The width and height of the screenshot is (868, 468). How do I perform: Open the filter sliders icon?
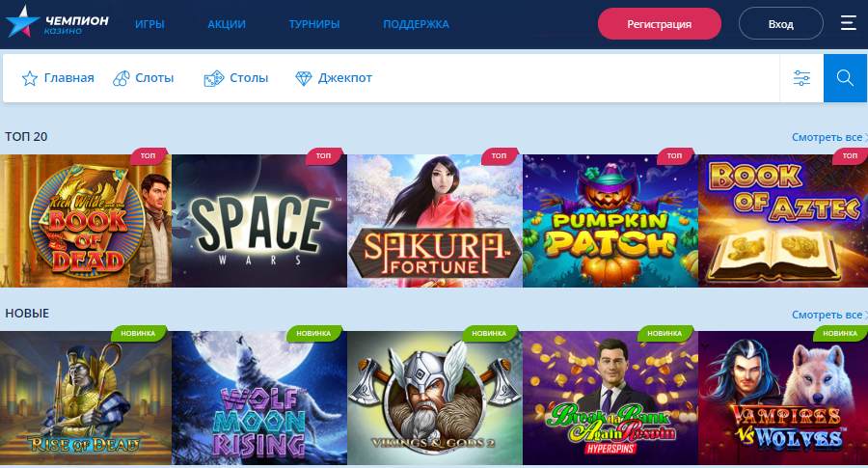801,78
